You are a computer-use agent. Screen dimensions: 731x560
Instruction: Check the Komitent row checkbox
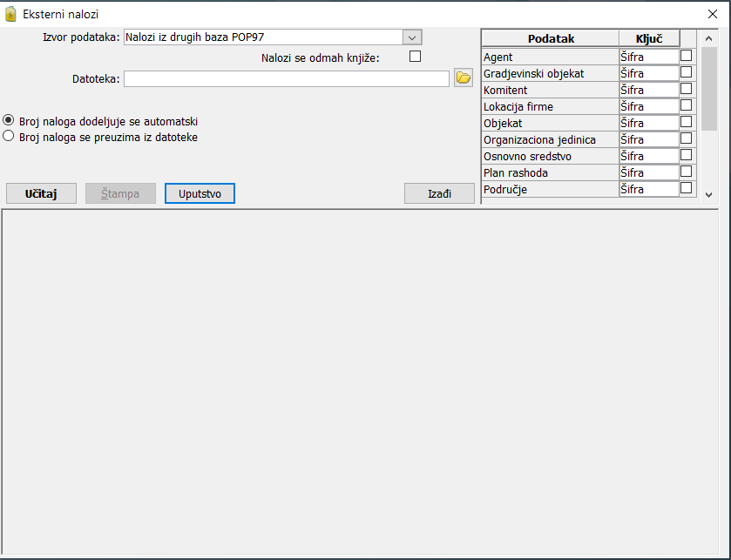click(x=687, y=90)
